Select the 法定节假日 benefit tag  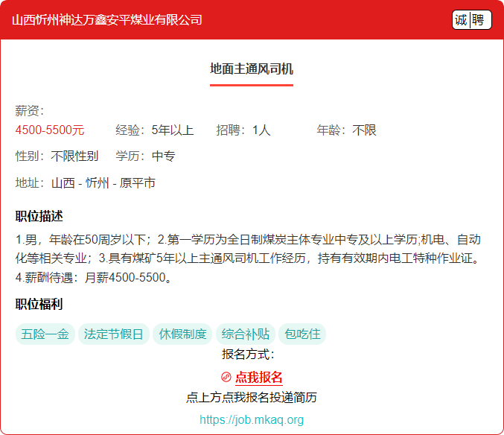pyautogui.click(x=114, y=334)
